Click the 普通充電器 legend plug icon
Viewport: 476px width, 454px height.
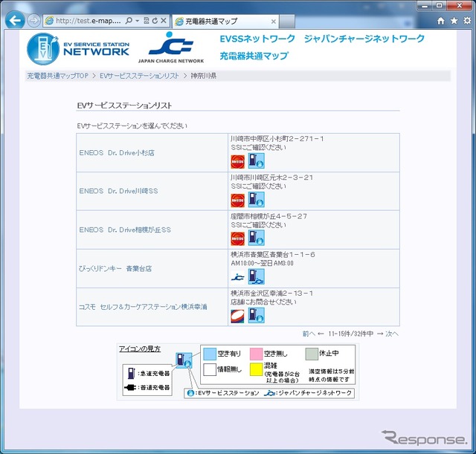(130, 388)
